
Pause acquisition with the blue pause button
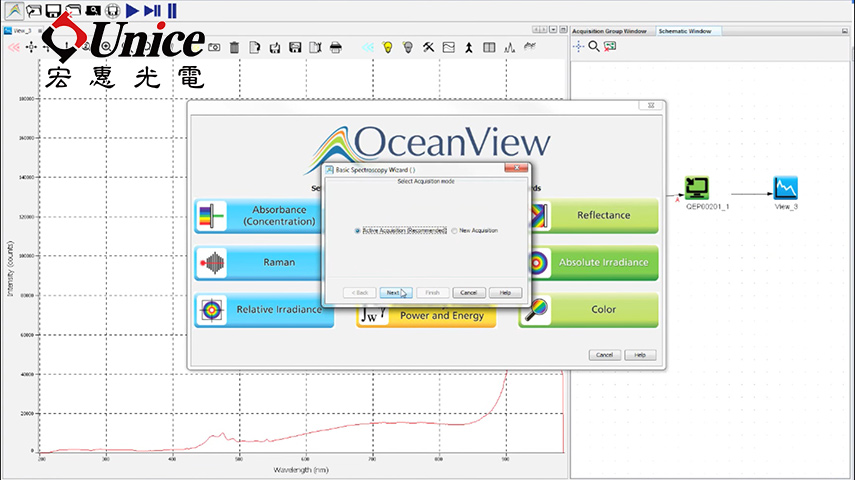point(172,10)
